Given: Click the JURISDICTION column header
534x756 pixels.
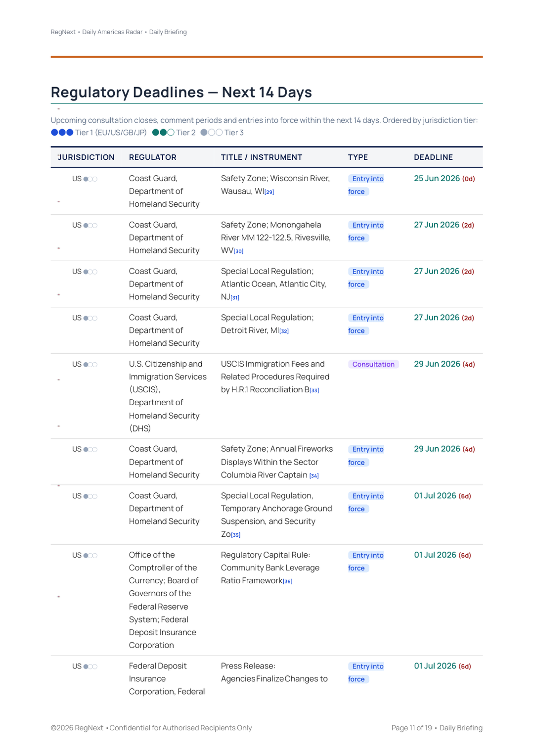Looking at the screenshot, I should [86, 157].
